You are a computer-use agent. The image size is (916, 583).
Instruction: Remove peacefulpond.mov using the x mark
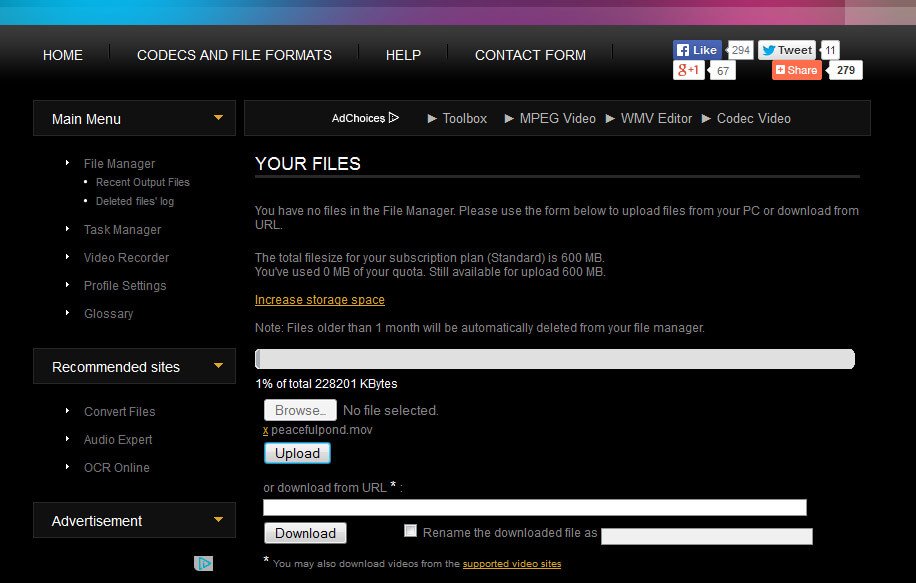pos(265,430)
